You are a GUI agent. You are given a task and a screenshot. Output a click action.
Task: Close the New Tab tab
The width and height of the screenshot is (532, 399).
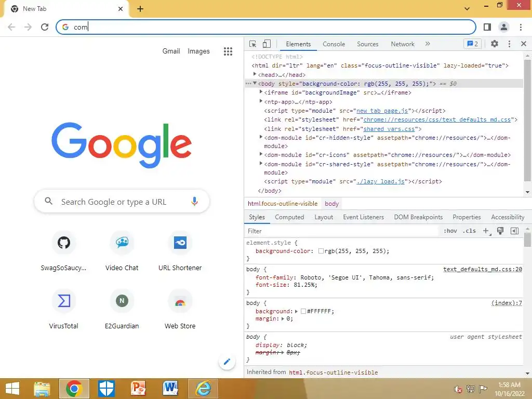121,9
